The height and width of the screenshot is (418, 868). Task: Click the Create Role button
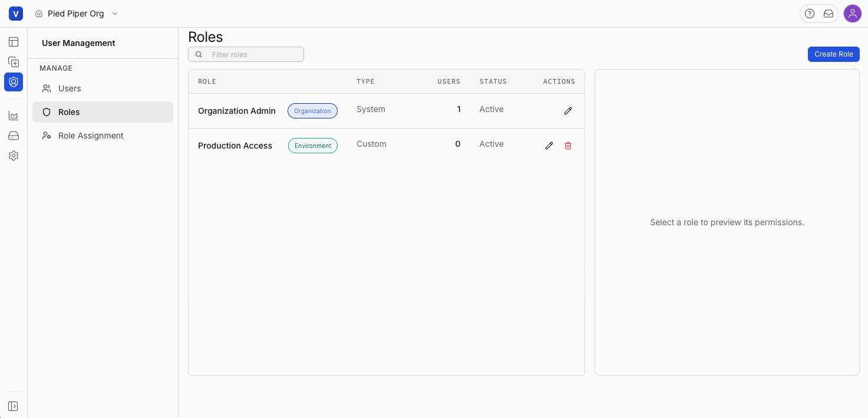coord(833,54)
